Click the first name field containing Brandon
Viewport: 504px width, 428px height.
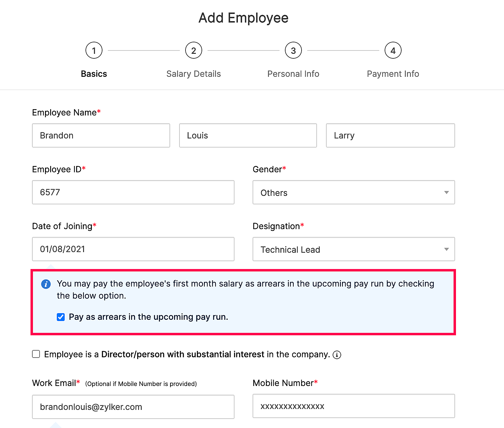point(101,135)
